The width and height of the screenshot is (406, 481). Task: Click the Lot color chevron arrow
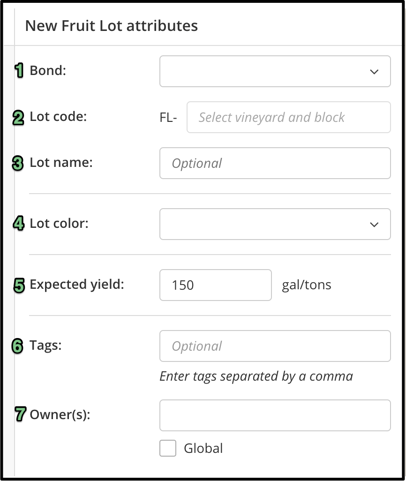[x=374, y=225]
